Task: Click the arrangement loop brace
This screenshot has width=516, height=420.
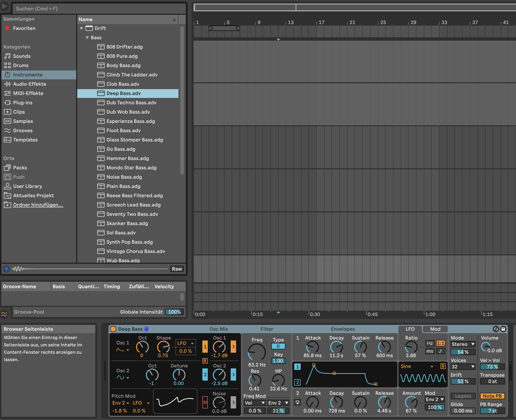Action: 224,28
